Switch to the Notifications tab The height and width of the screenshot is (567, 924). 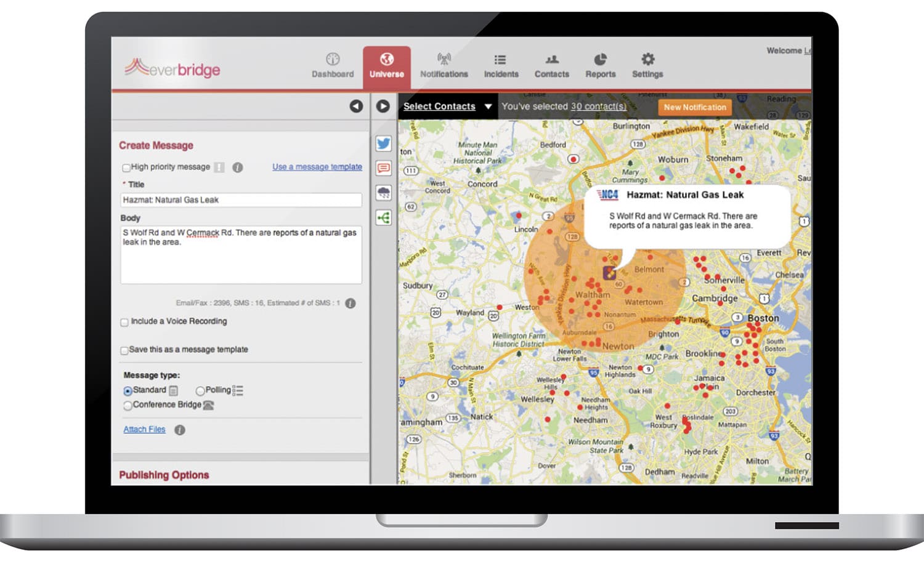click(x=444, y=65)
